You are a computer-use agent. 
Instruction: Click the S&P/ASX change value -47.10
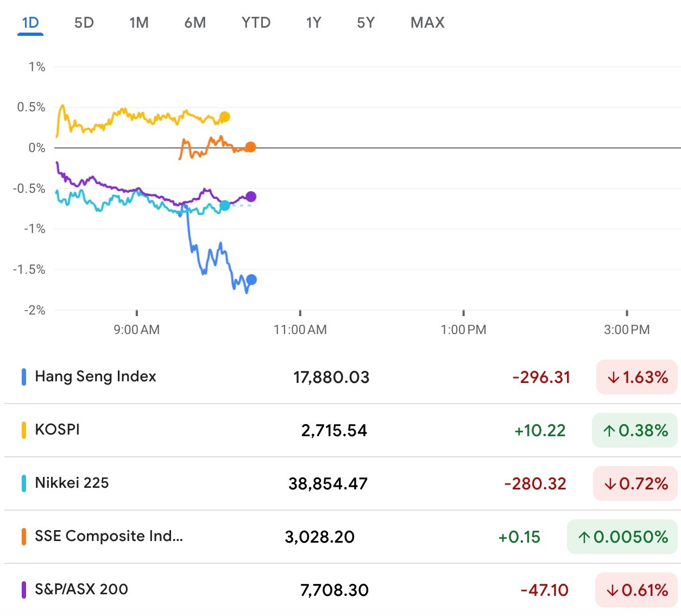(545, 590)
